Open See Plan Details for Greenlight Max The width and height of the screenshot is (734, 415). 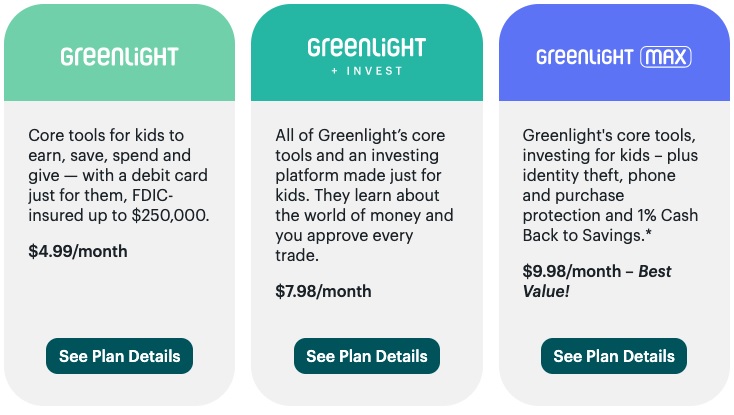point(614,356)
